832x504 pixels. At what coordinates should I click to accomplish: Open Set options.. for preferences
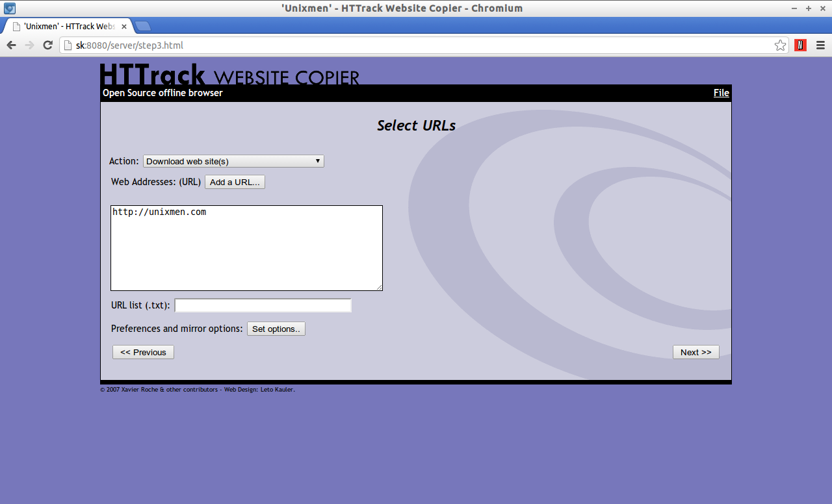(276, 329)
